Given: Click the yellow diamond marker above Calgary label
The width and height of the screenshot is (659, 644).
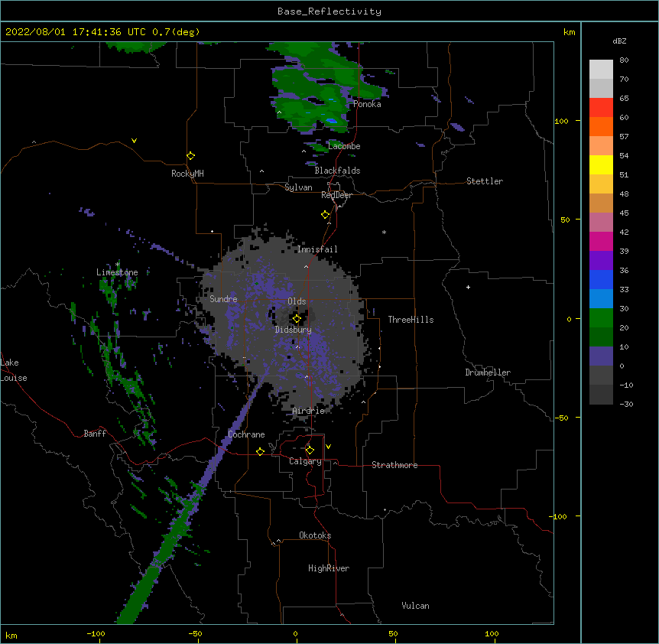Looking at the screenshot, I should (310, 450).
